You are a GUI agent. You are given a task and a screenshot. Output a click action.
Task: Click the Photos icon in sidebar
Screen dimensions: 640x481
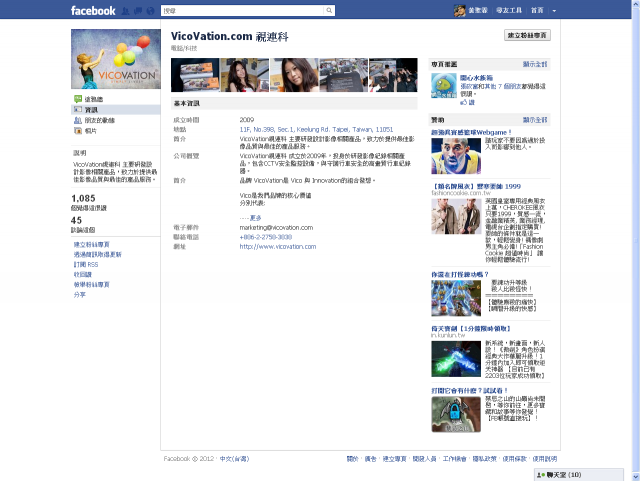pyautogui.click(x=78, y=131)
